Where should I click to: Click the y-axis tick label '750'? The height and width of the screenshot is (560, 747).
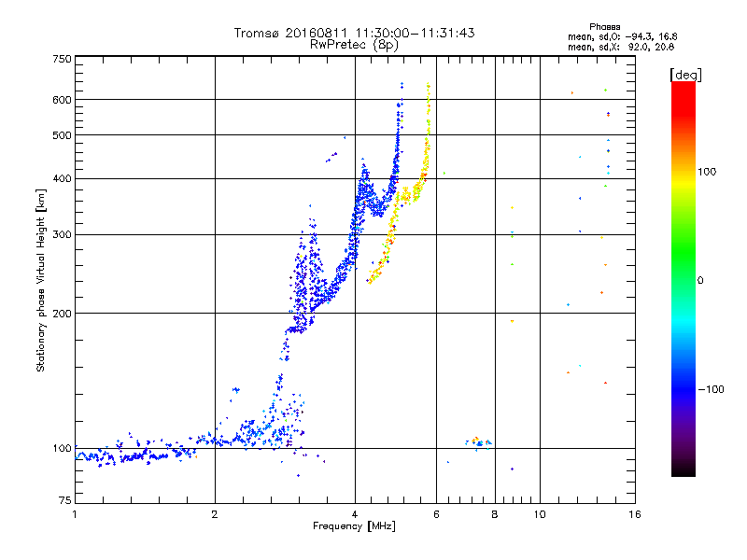63,59
